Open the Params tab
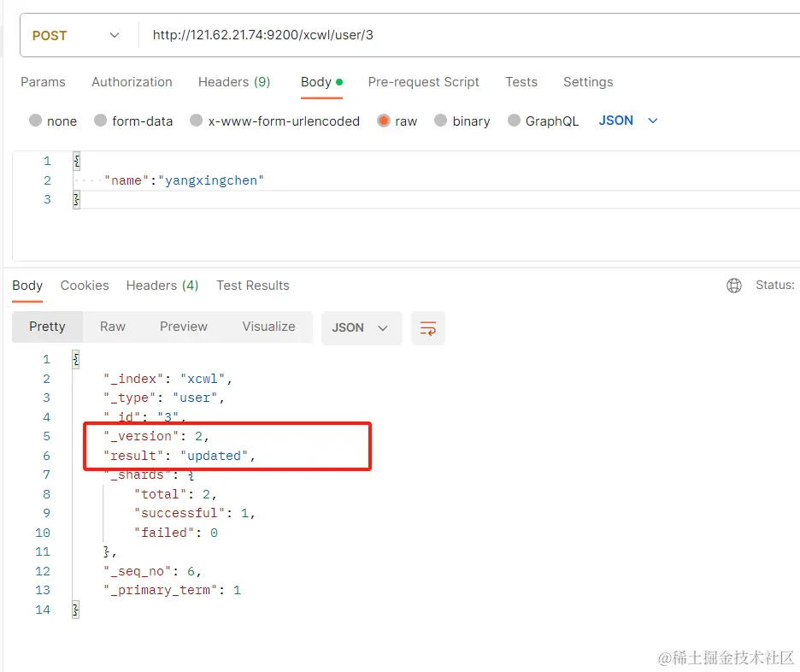800x672 pixels. tap(43, 82)
